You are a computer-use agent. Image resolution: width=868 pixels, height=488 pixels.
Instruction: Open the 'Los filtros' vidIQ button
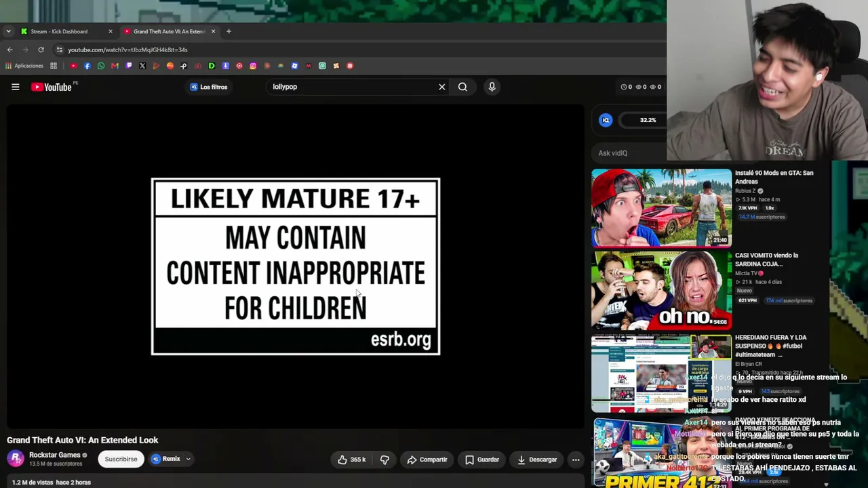pos(209,87)
